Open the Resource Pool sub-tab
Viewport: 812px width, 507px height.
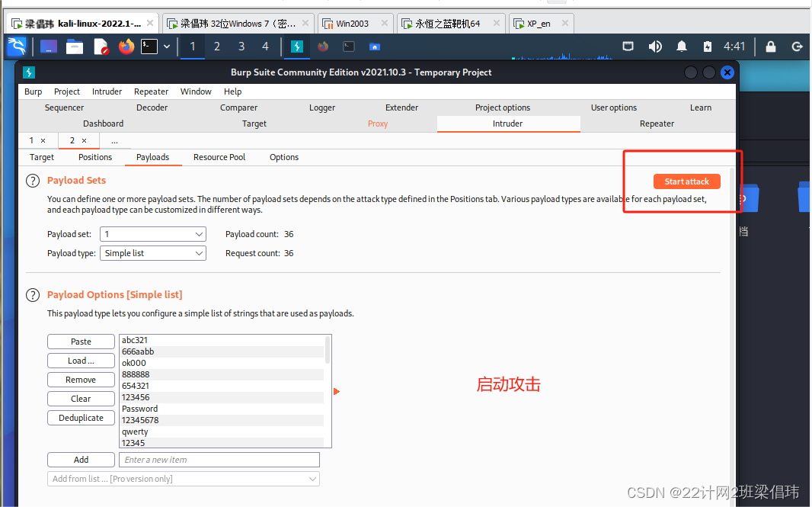pyautogui.click(x=219, y=157)
